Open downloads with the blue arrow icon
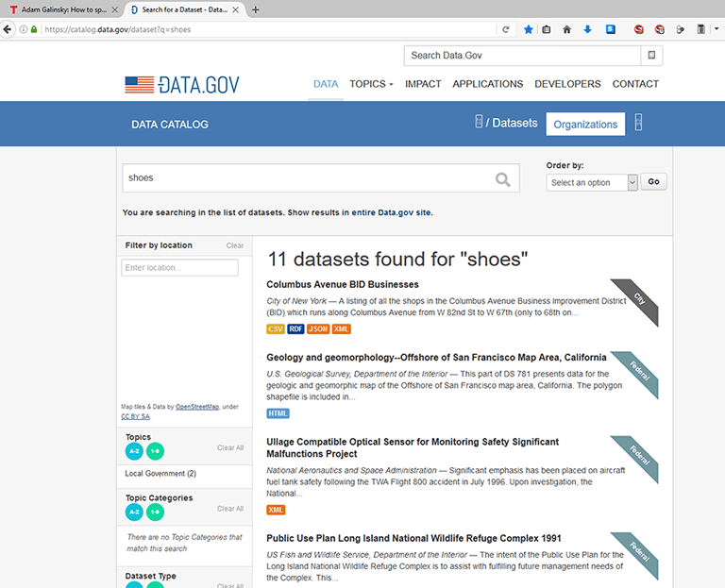 tap(587, 29)
